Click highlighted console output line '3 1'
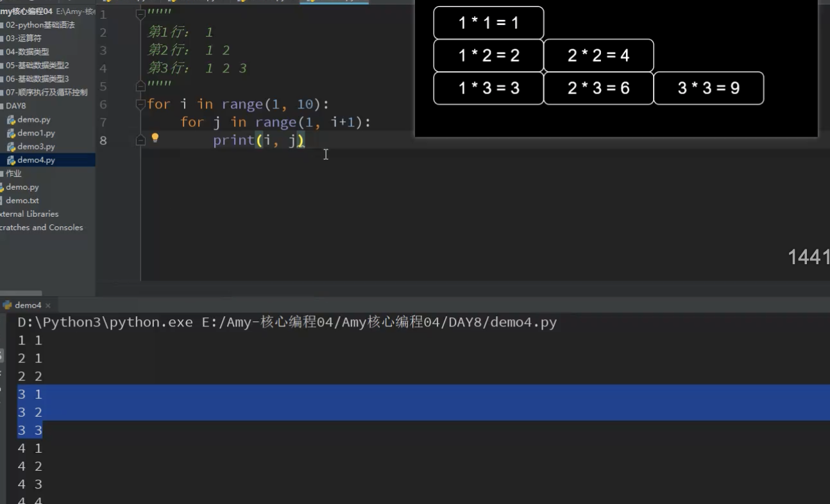830x504 pixels. 30,394
